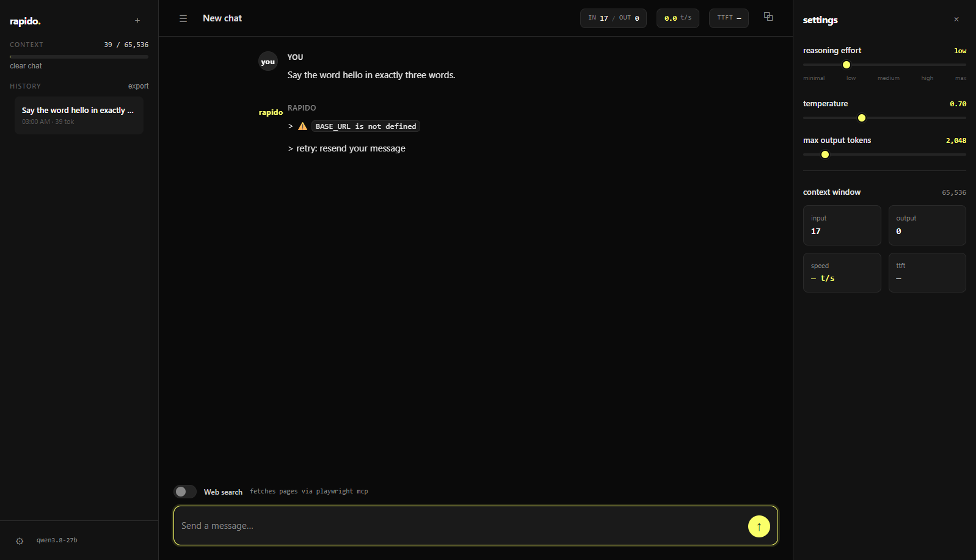The height and width of the screenshot is (560, 976).
Task: Click the New chat title
Action: click(222, 18)
